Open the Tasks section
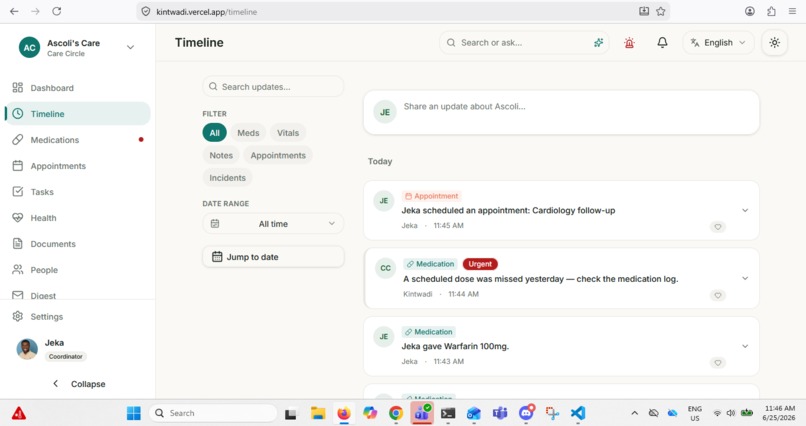The height and width of the screenshot is (426, 806). 77,192
